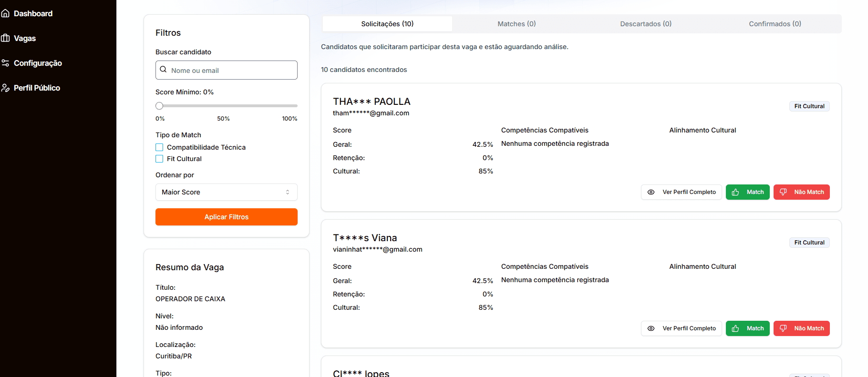Click Não Match for T****s Viana

[801, 328]
